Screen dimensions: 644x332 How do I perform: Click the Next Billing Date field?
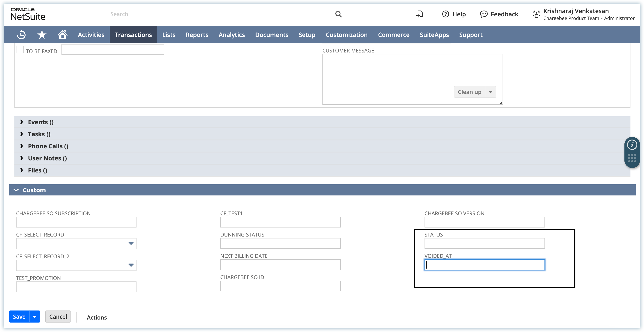click(280, 265)
